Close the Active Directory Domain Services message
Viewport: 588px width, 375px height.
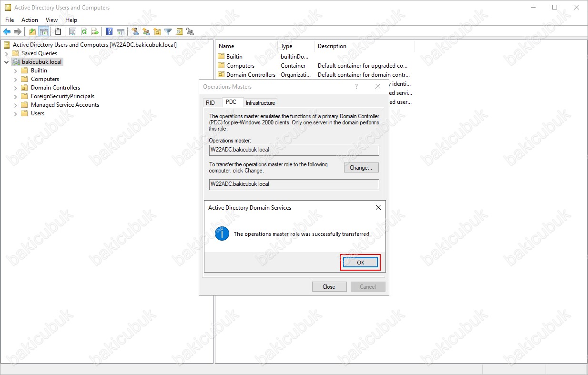click(x=378, y=208)
